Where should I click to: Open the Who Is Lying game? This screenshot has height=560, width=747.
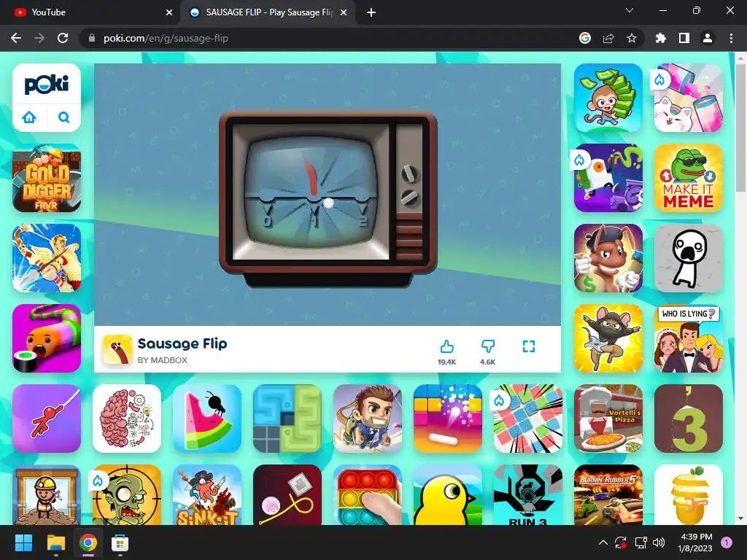coord(689,338)
